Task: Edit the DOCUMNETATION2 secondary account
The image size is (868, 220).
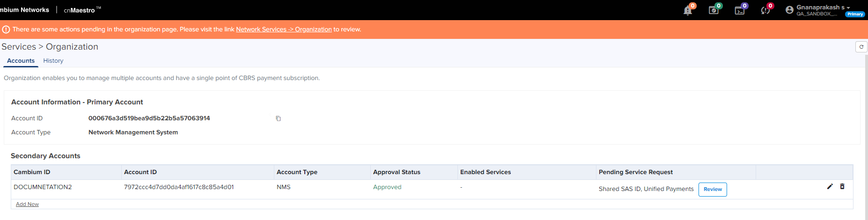Action: [830, 186]
